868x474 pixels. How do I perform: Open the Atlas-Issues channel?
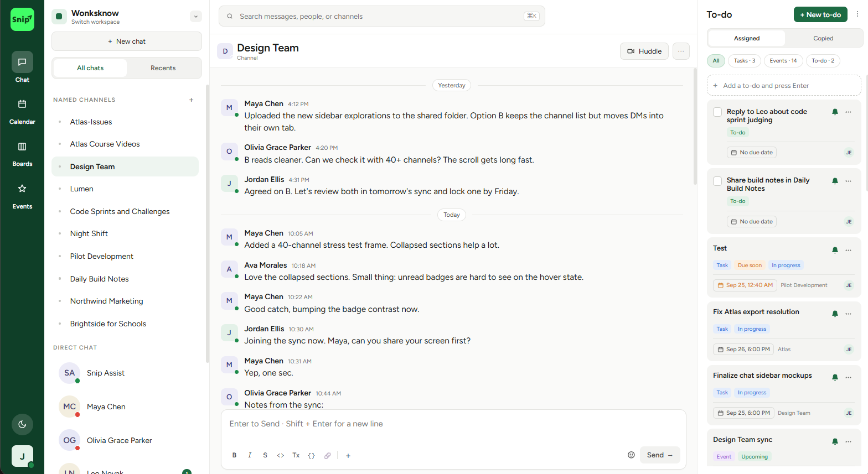[x=125, y=122]
